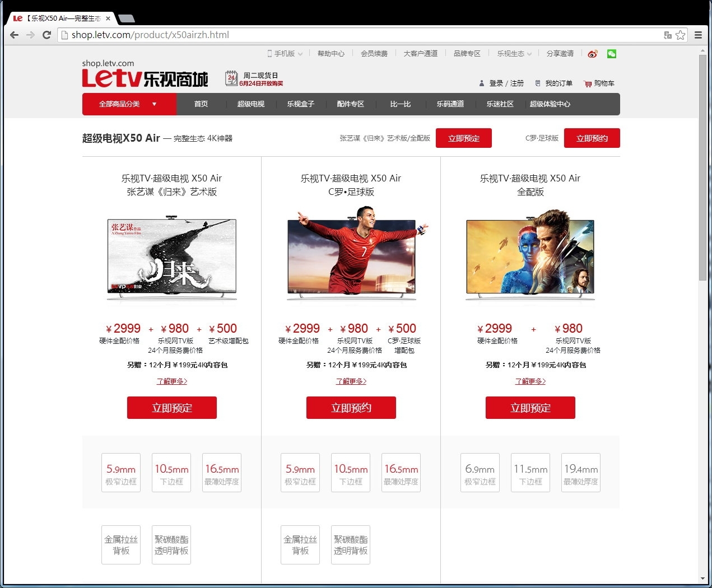Open 大客户通道 link
The height and width of the screenshot is (588, 712).
click(x=421, y=54)
